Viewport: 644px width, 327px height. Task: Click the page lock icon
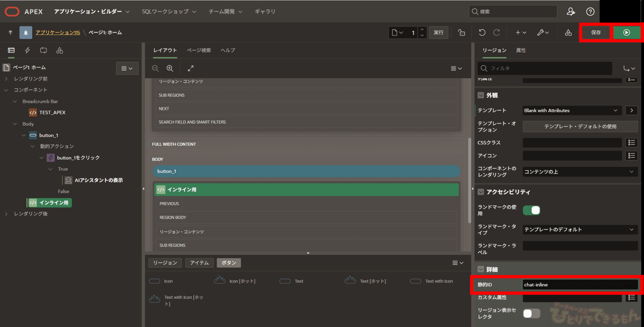461,32
